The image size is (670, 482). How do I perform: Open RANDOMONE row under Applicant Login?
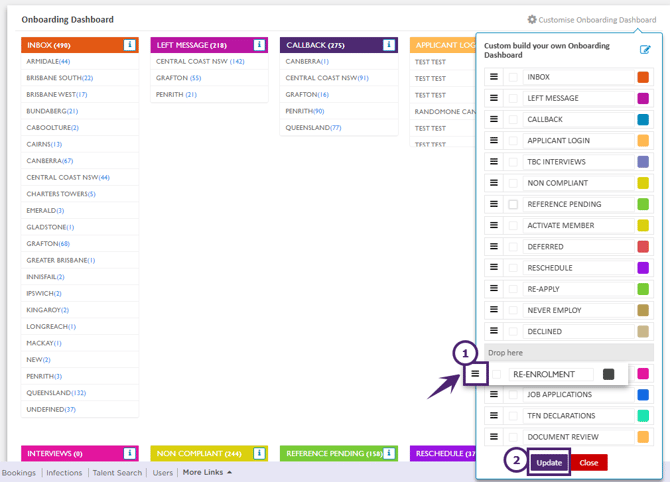click(x=444, y=112)
